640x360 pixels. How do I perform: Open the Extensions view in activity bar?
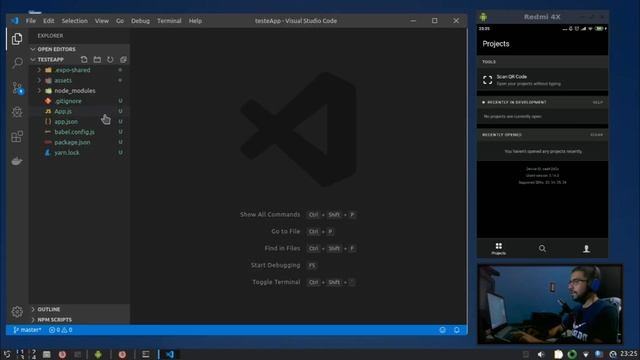(17, 136)
